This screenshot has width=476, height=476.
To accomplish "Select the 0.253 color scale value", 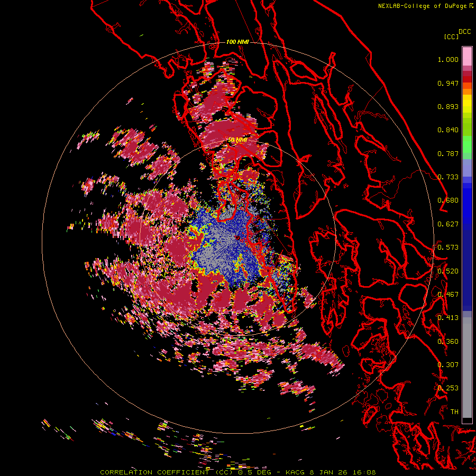I will 448,388.
